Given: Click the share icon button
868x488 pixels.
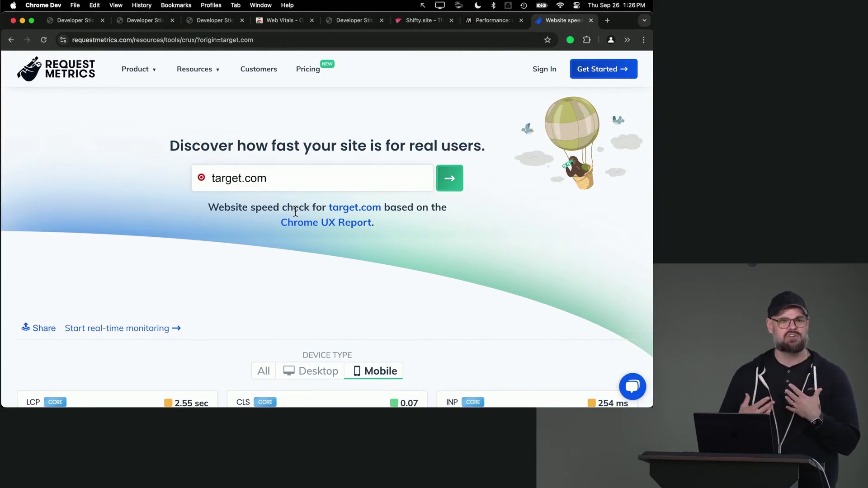Looking at the screenshot, I should pos(26,327).
